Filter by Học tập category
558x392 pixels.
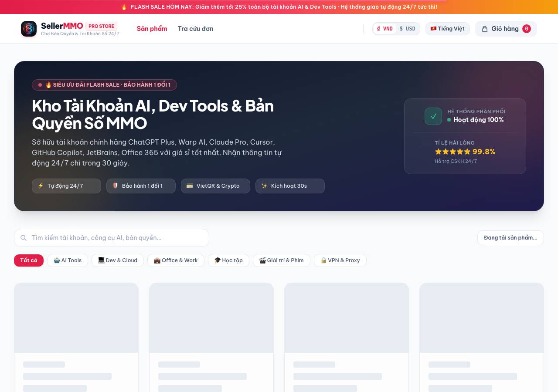tap(228, 260)
